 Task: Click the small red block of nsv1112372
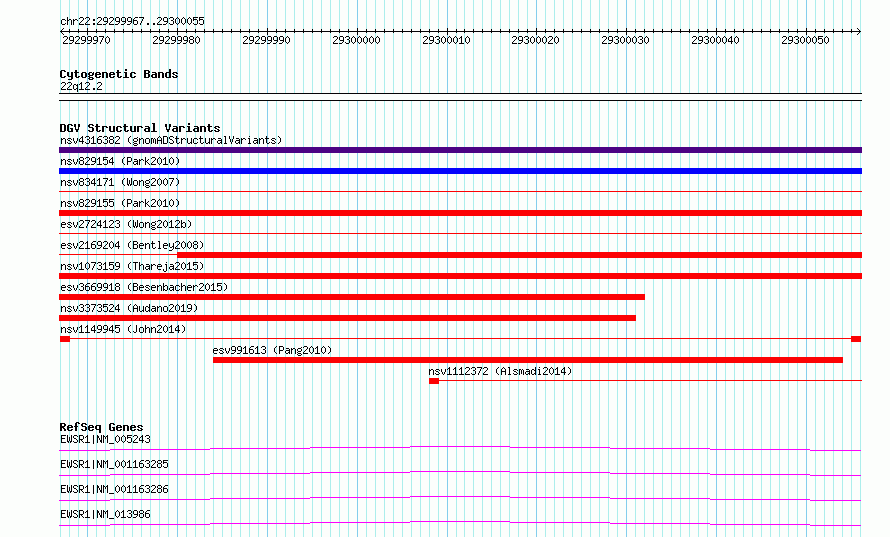point(434,381)
